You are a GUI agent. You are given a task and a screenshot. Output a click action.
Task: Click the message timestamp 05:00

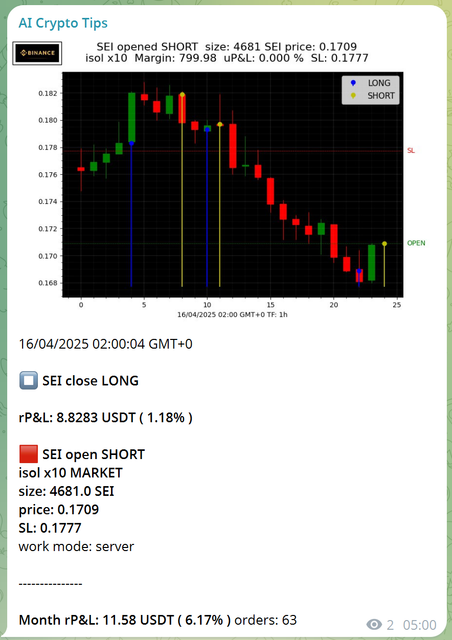(420, 625)
